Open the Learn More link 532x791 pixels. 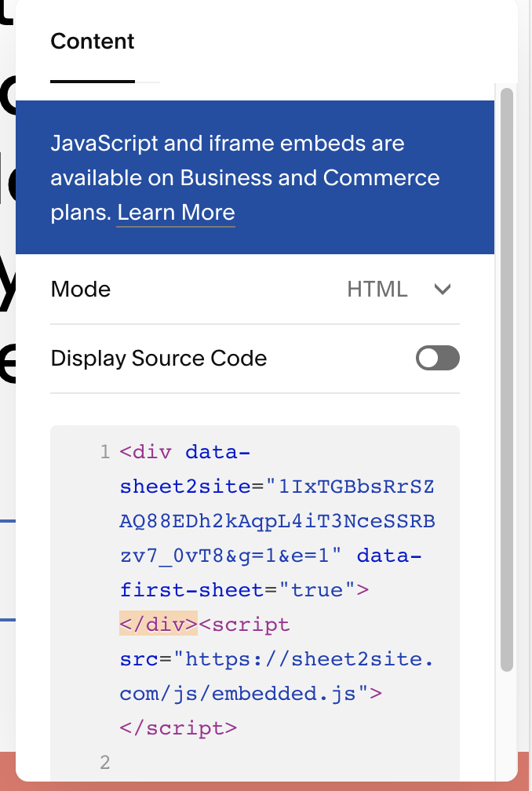pos(176,213)
